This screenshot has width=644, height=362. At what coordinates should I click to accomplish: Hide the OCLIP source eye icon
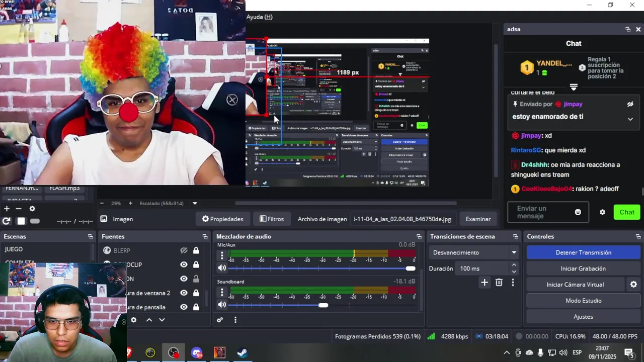pos(184,264)
